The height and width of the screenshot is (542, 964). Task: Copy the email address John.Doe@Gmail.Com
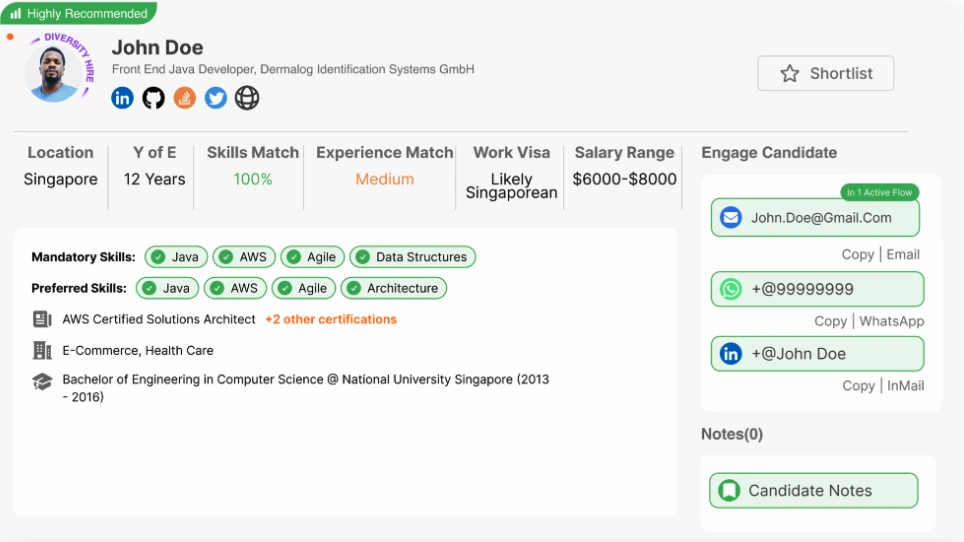click(857, 255)
